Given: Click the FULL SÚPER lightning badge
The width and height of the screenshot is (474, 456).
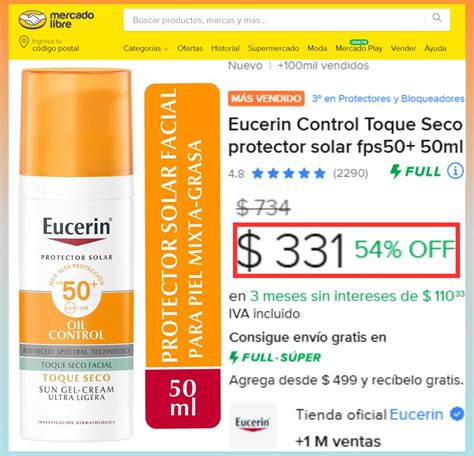Looking at the screenshot, I should point(275,357).
